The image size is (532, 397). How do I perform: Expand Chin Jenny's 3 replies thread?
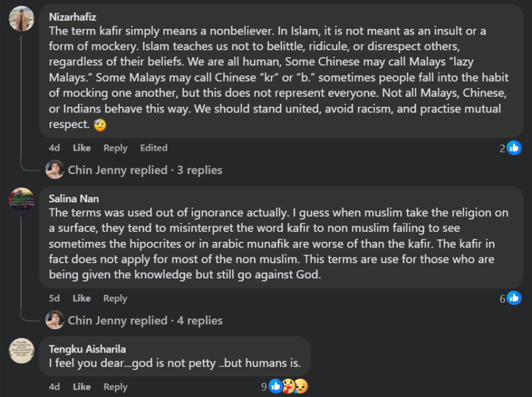pyautogui.click(x=145, y=170)
